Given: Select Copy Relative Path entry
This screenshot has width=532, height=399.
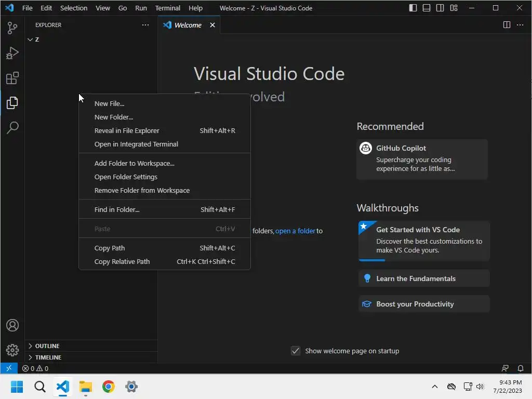Looking at the screenshot, I should tap(165, 262).
